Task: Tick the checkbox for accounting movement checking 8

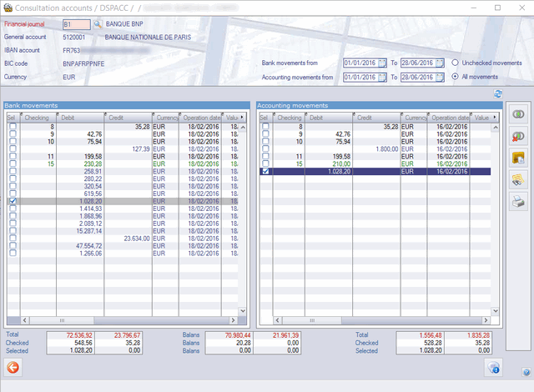Action: point(265,126)
